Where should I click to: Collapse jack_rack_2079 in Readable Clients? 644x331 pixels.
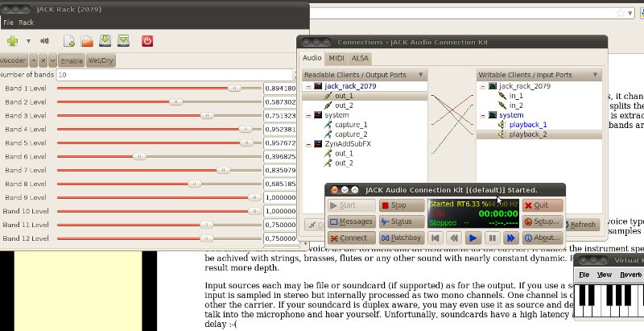[307, 85]
